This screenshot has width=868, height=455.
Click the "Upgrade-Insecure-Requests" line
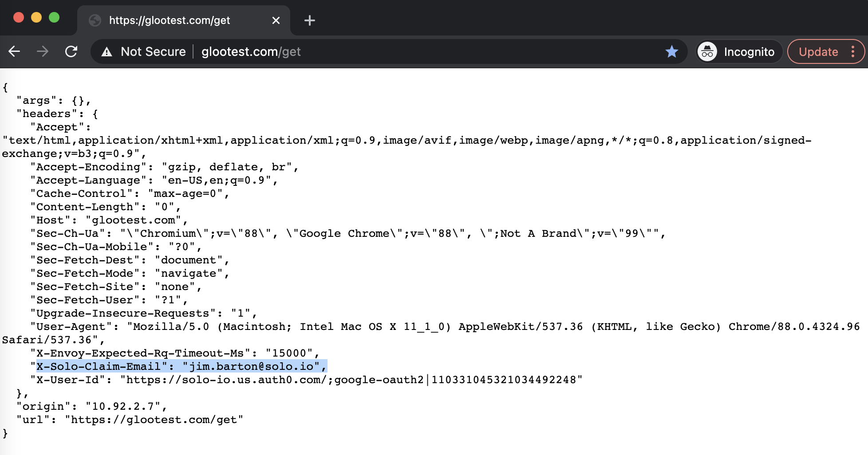click(144, 313)
